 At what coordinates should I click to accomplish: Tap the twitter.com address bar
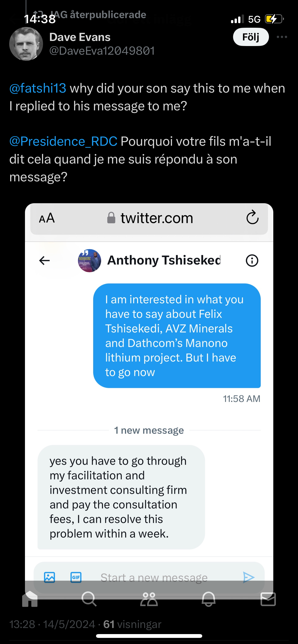tap(150, 218)
